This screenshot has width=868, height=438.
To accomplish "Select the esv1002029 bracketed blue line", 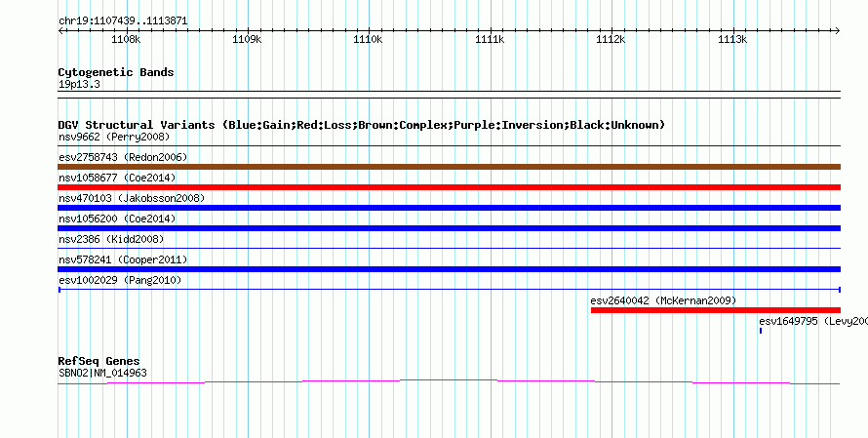I will click(x=449, y=290).
